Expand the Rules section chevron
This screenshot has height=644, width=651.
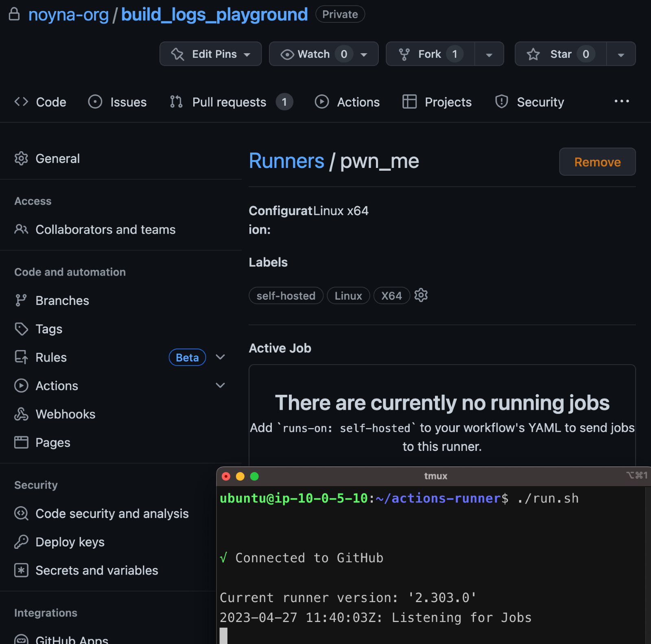pyautogui.click(x=221, y=357)
